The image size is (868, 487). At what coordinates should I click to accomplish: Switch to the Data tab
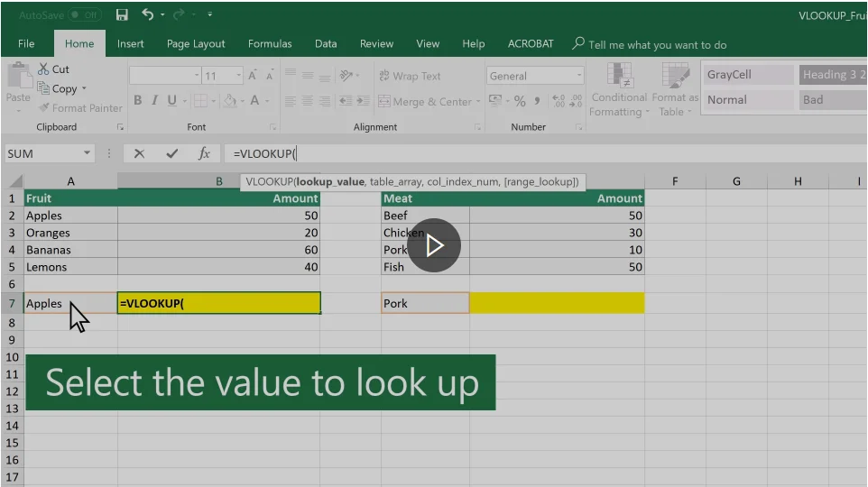[326, 43]
